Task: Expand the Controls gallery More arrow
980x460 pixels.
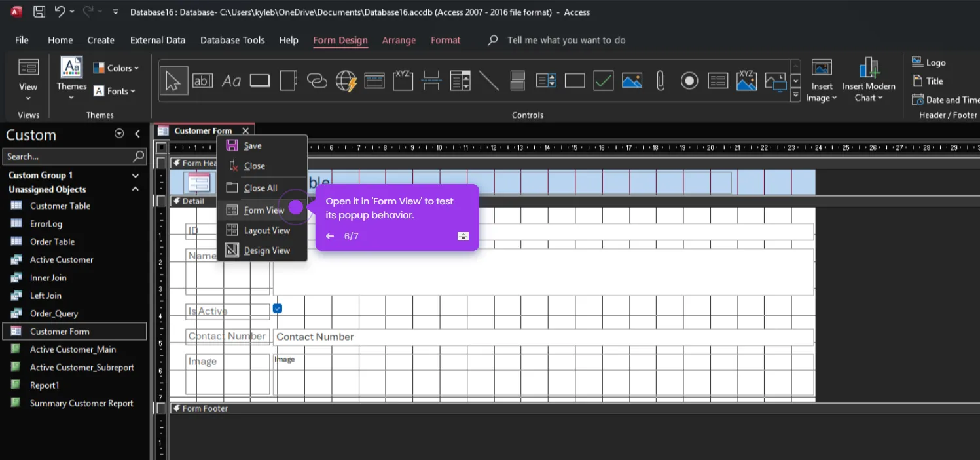Action: click(796, 96)
